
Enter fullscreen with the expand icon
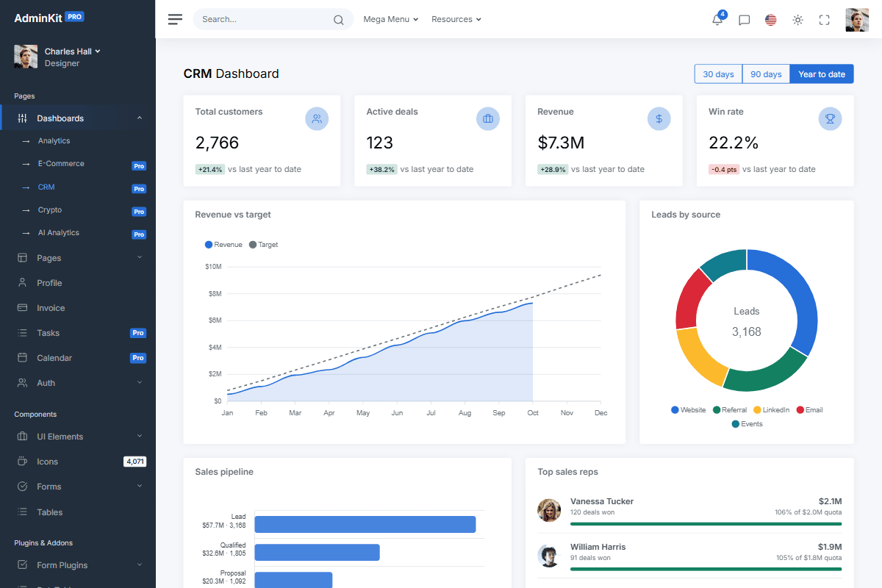824,20
